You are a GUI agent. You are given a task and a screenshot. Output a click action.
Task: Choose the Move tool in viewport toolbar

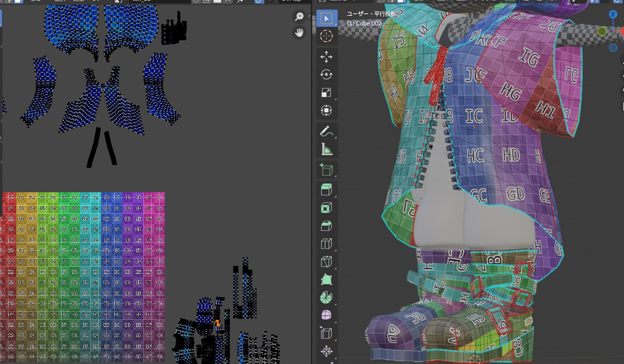tap(326, 56)
